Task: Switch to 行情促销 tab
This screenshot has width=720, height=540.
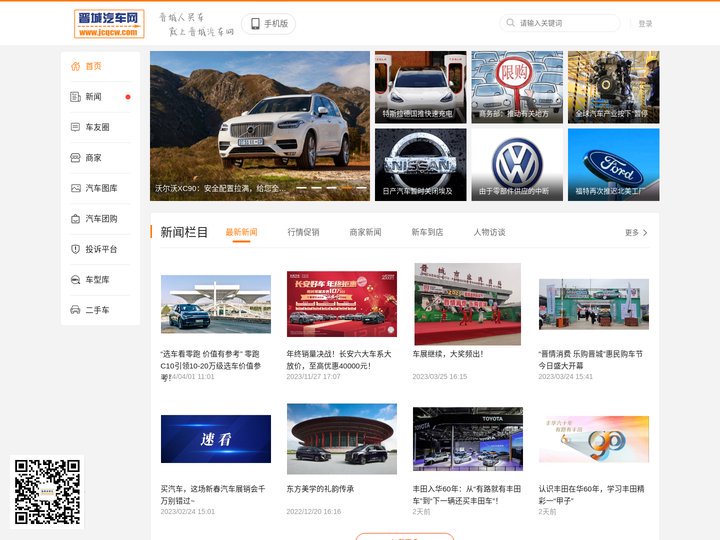Action: tap(304, 232)
